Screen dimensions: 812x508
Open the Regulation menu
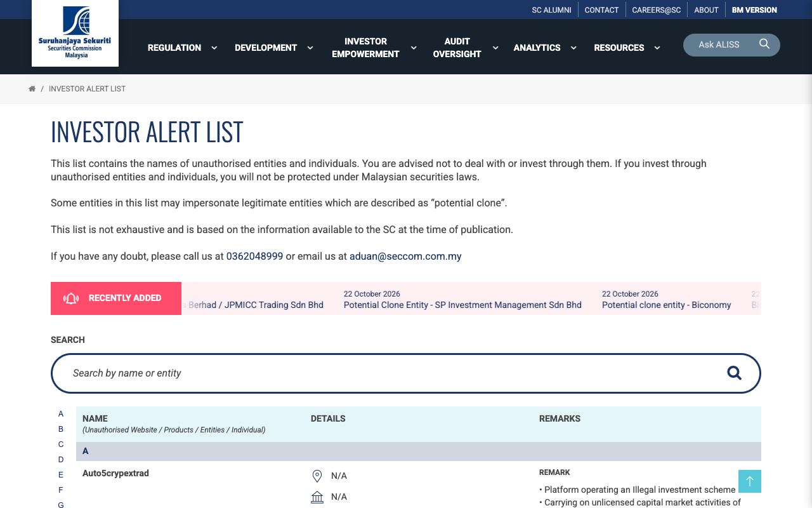click(x=174, y=48)
